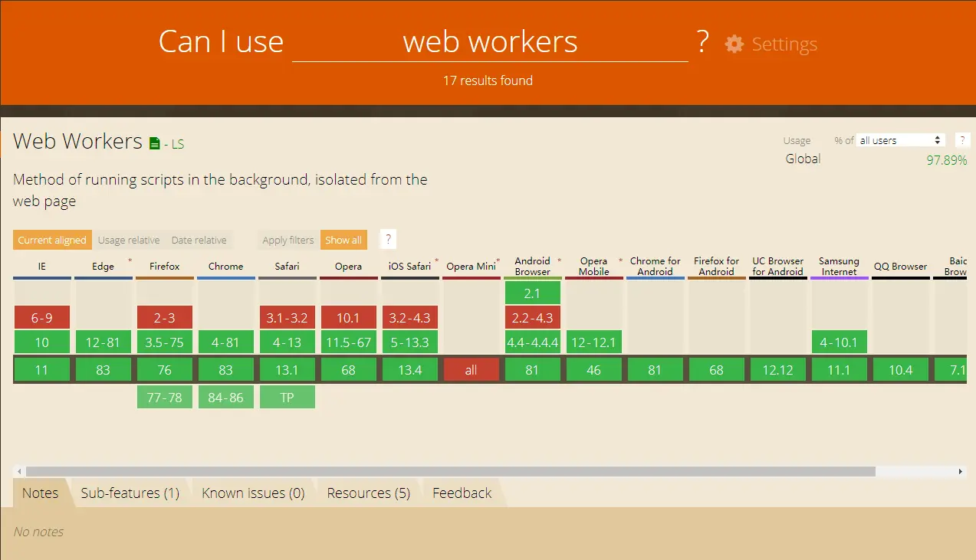The width and height of the screenshot is (976, 560).
Task: Click the UC Browser for Android header
Action: (778, 267)
